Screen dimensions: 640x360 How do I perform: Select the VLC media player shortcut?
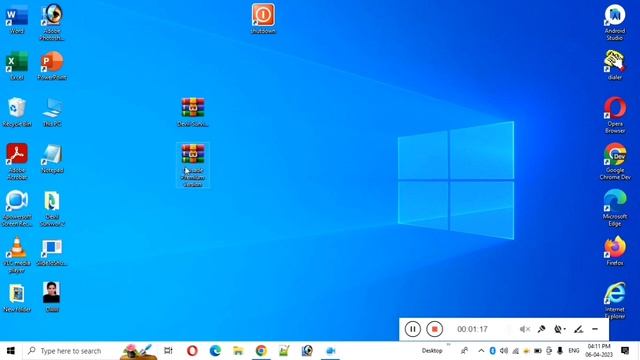pyautogui.click(x=17, y=255)
